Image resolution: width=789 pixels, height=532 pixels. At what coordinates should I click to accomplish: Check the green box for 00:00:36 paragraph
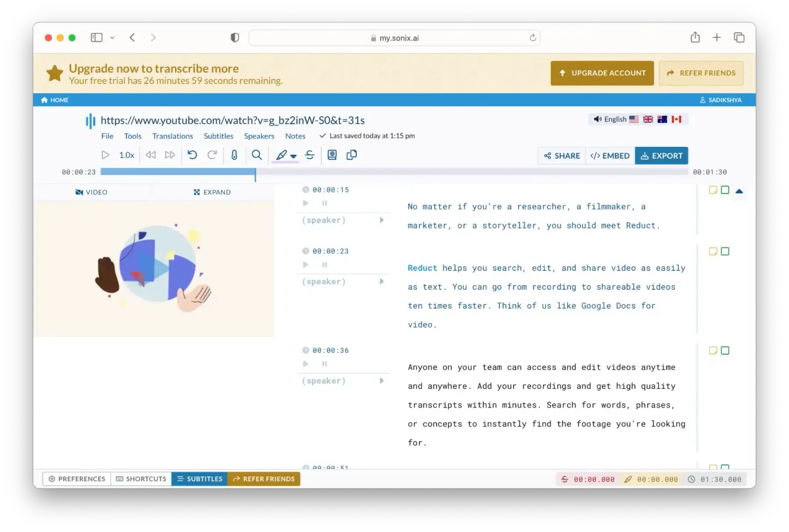(725, 350)
